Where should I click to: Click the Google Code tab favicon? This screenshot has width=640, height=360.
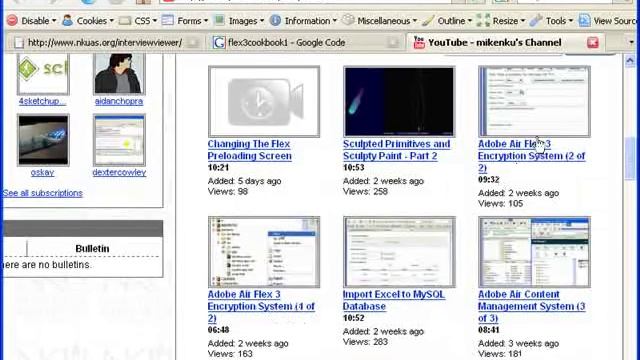219,42
